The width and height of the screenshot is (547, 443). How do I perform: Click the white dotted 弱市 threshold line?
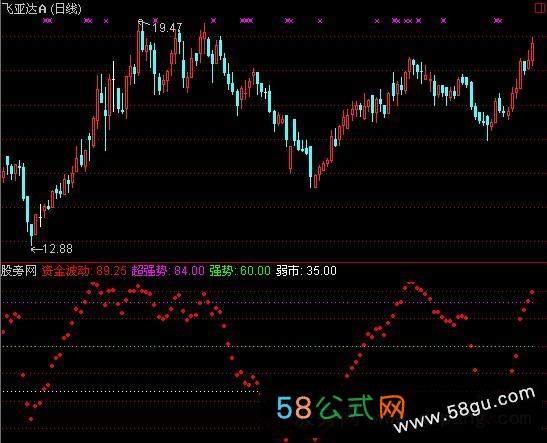coord(131,391)
